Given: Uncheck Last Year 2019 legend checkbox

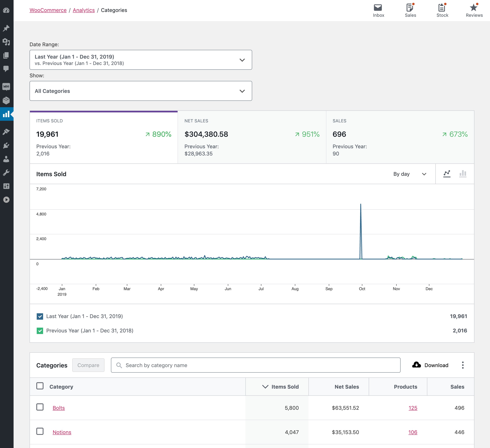Looking at the screenshot, I should tap(40, 316).
